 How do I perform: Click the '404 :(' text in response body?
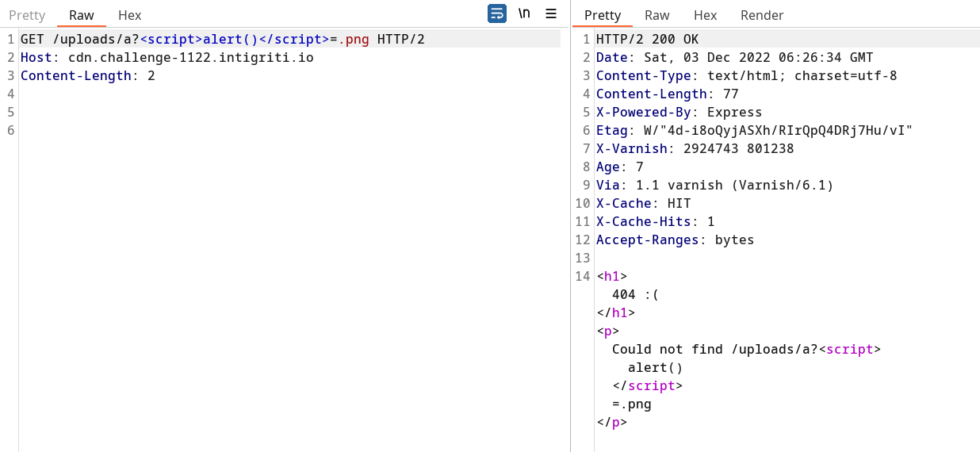[636, 294]
